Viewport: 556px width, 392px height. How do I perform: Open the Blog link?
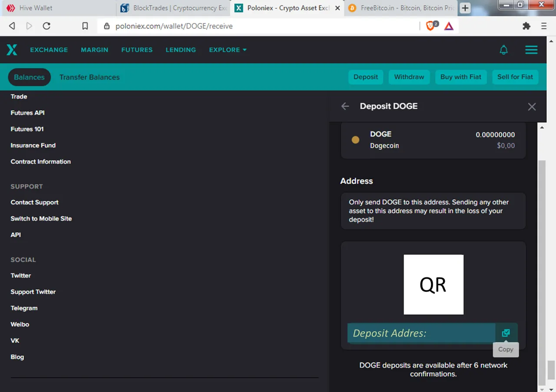17,357
